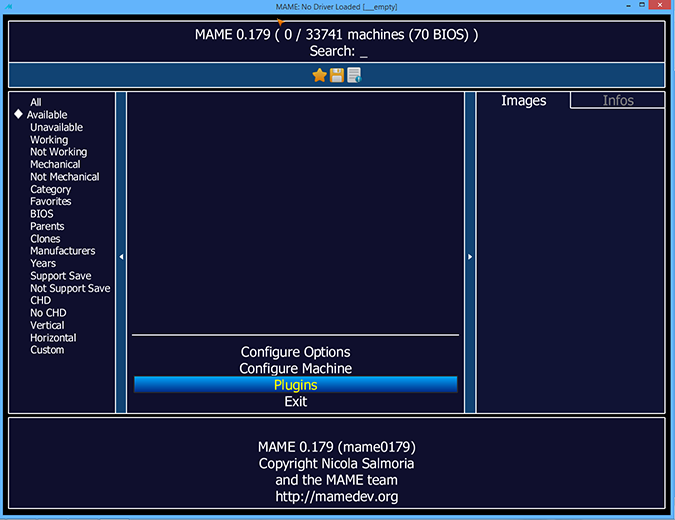
Task: Collapse the right image panel arrow
Action: click(470, 257)
